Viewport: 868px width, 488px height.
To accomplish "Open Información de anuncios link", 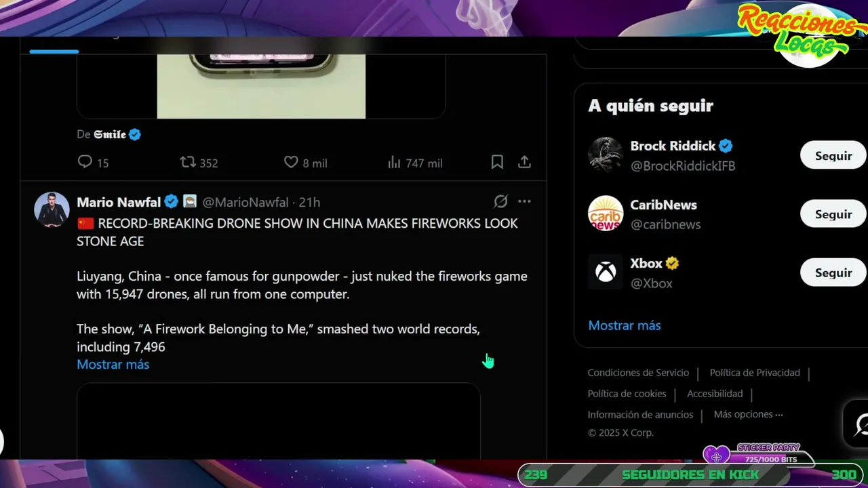I will [640, 415].
